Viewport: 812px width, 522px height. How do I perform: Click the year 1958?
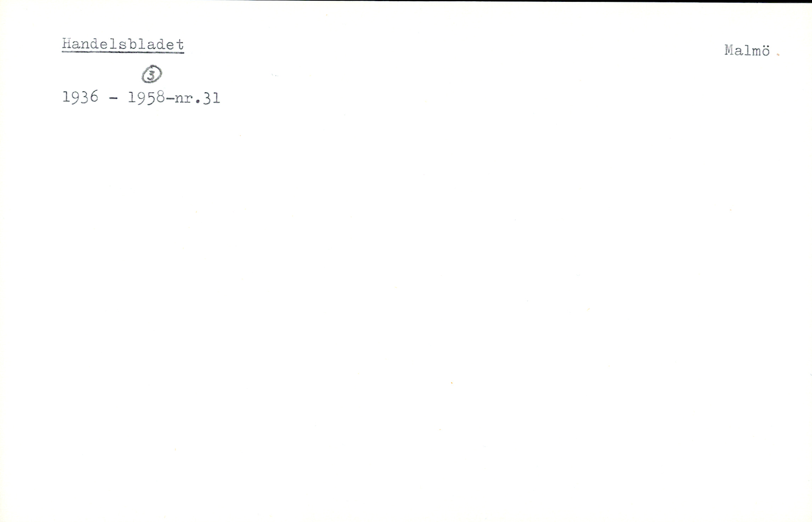146,98
